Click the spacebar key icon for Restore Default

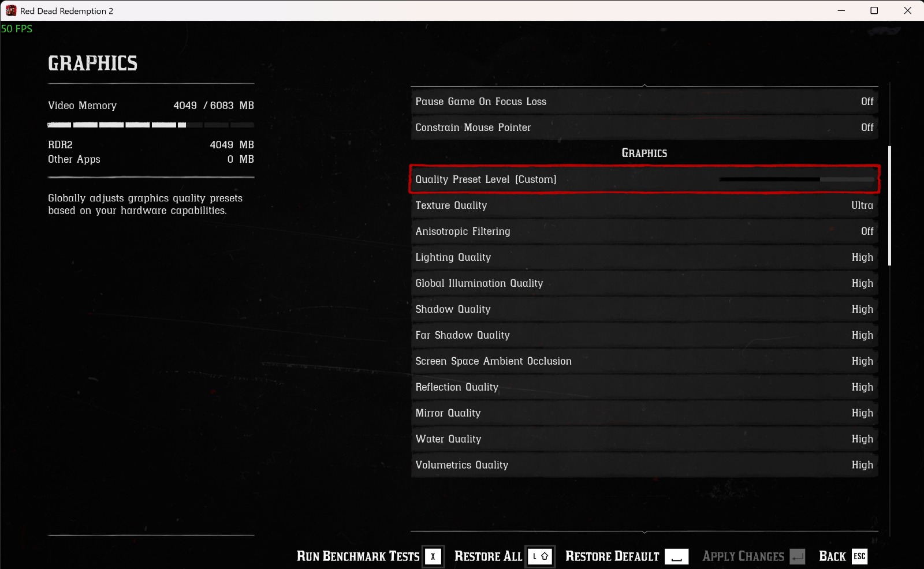point(676,556)
